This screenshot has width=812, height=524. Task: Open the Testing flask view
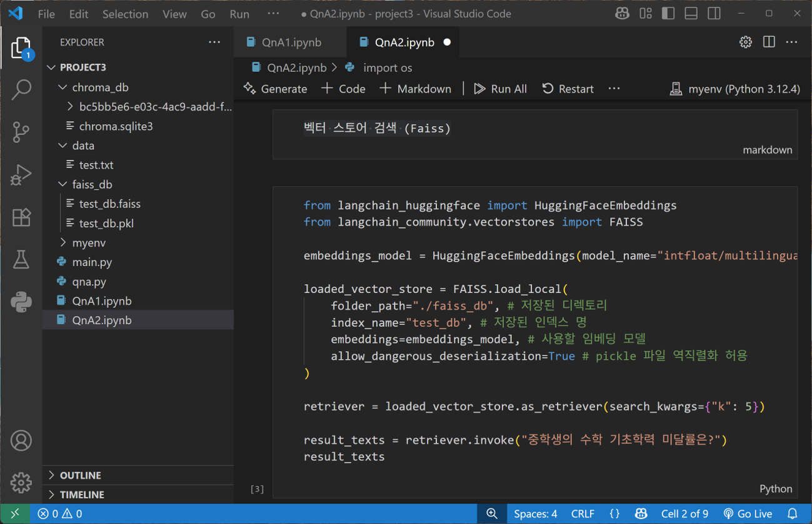point(21,259)
